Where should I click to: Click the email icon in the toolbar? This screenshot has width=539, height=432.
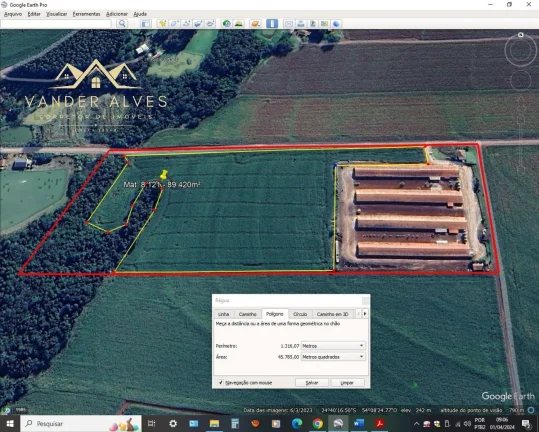[288, 23]
